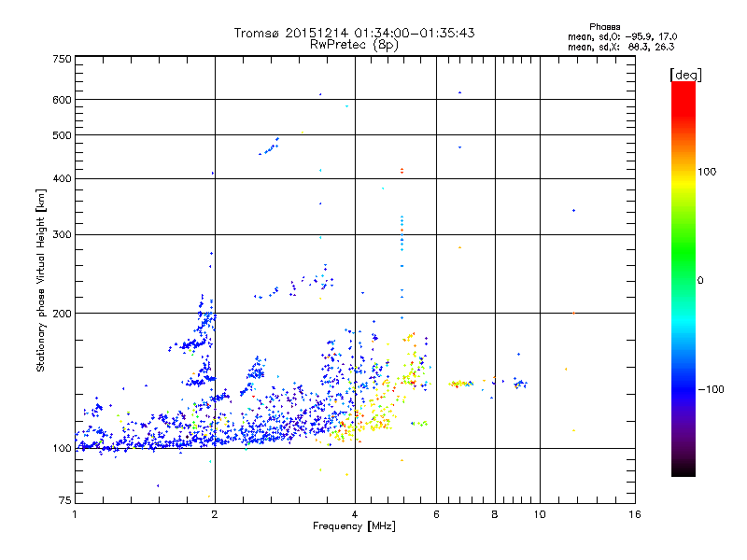Click the y-axis tick label '100'

[62, 448]
